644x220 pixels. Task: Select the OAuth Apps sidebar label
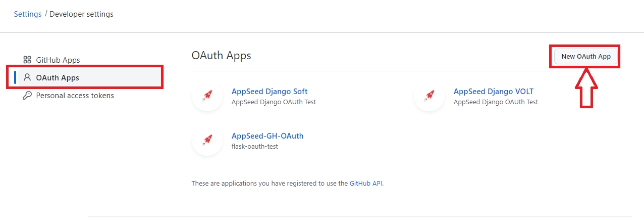58,78
